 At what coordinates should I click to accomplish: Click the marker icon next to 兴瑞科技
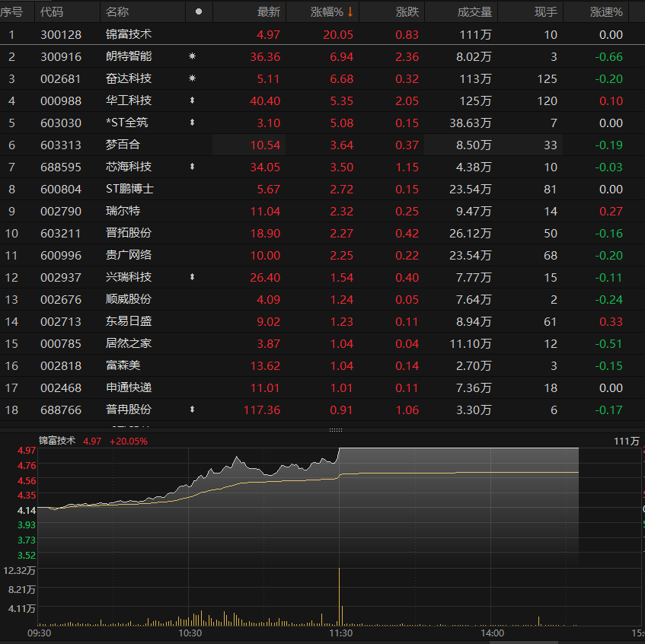tap(192, 277)
